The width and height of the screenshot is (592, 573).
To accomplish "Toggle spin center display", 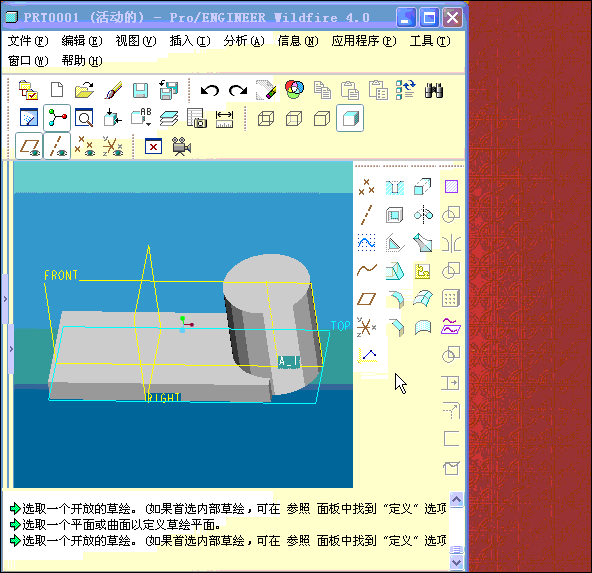I will coord(57,118).
